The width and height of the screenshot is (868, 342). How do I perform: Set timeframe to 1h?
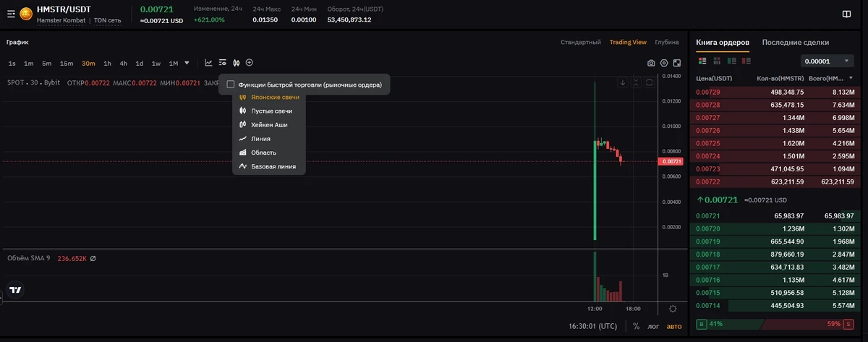(x=107, y=64)
